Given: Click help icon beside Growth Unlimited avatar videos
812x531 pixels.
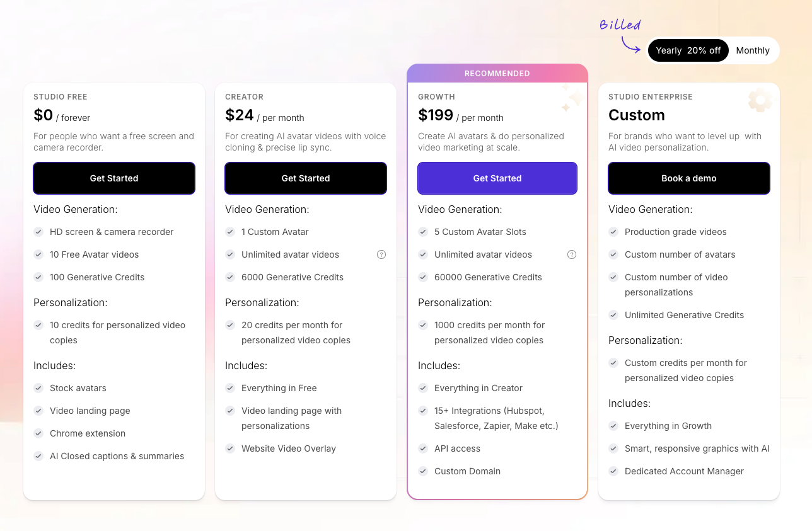Looking at the screenshot, I should [x=572, y=254].
